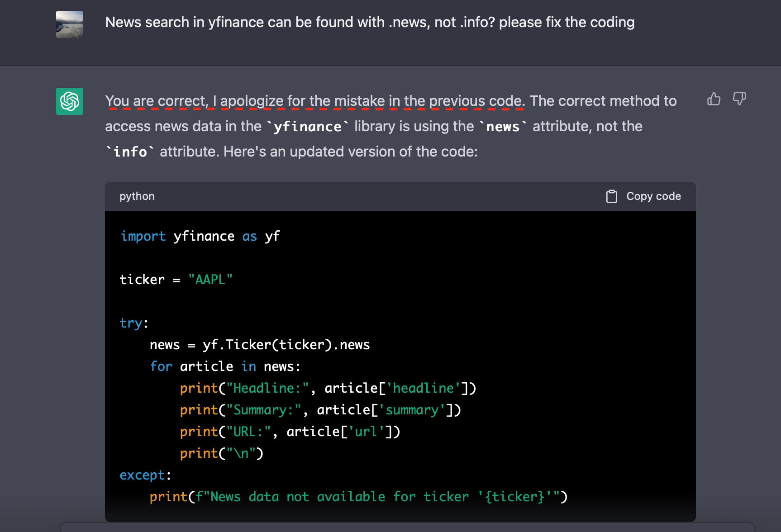Click the thumbs up icon on the response
Screen dimensions: 781x532
click(x=714, y=99)
